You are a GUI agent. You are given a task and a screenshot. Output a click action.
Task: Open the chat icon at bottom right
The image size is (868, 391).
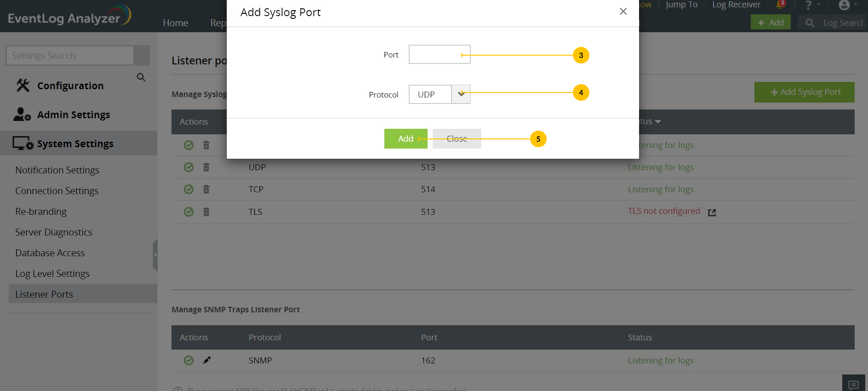[853, 385]
